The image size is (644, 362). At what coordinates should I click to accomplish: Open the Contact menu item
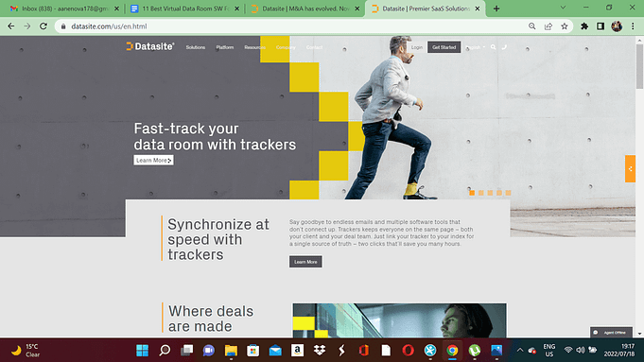pos(314,47)
